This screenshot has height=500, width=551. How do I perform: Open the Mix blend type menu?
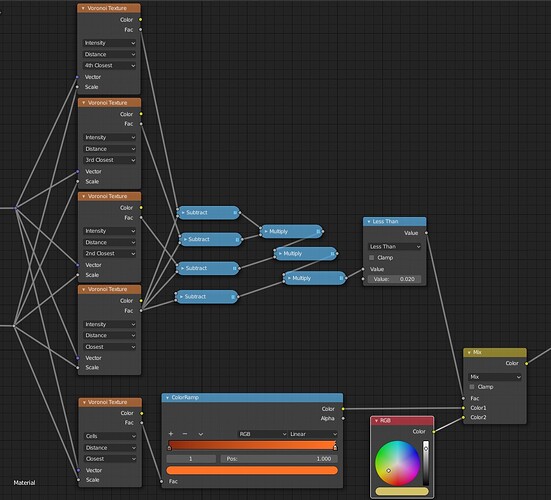click(495, 377)
